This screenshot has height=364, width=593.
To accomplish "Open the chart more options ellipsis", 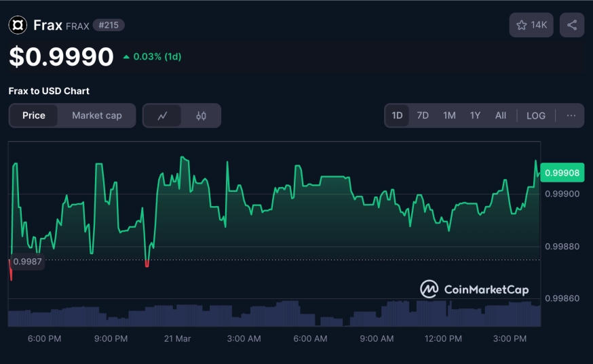I will pyautogui.click(x=571, y=115).
